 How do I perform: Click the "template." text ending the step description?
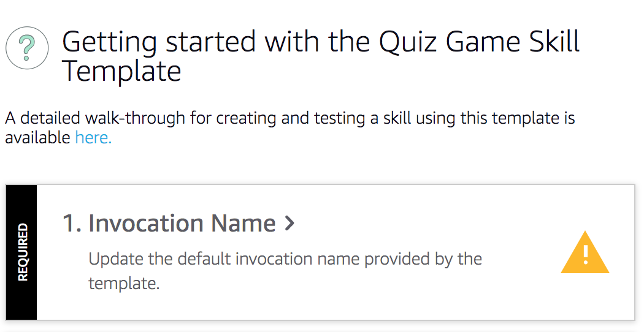pos(124,284)
